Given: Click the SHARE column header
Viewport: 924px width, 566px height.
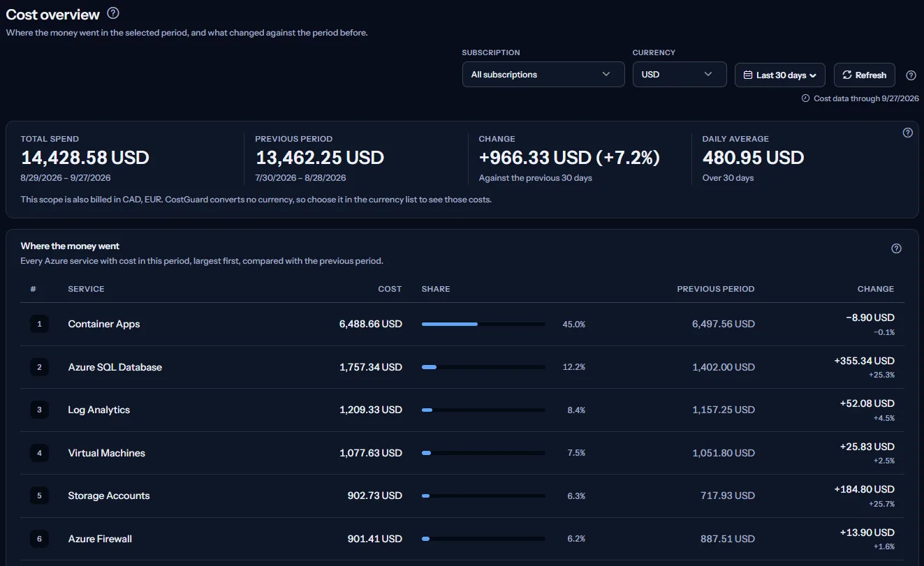Looking at the screenshot, I should click(x=436, y=289).
